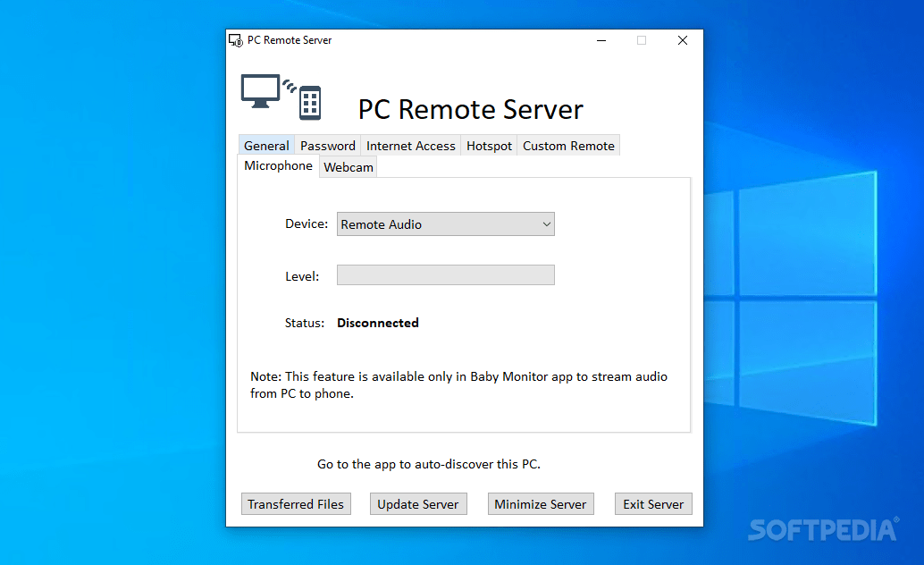Click the monitor and remote logo
Screen dimensions: 924x565
tap(281, 97)
